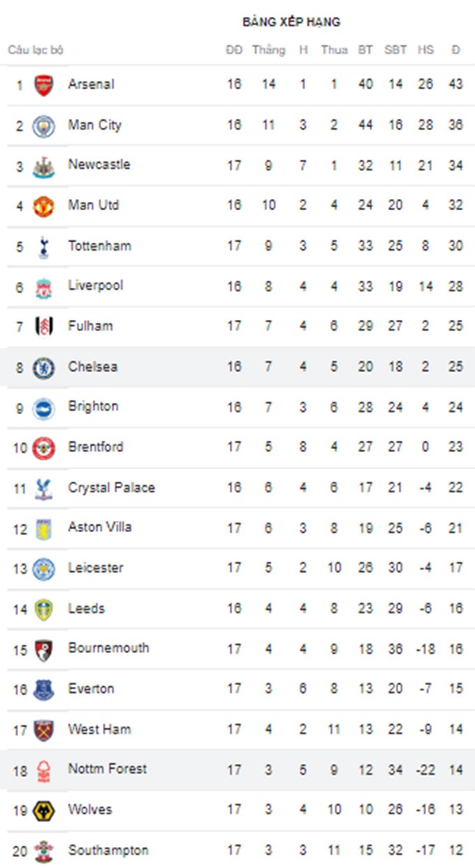Click the Man City club crest
The image size is (475, 868).
pyautogui.click(x=44, y=126)
